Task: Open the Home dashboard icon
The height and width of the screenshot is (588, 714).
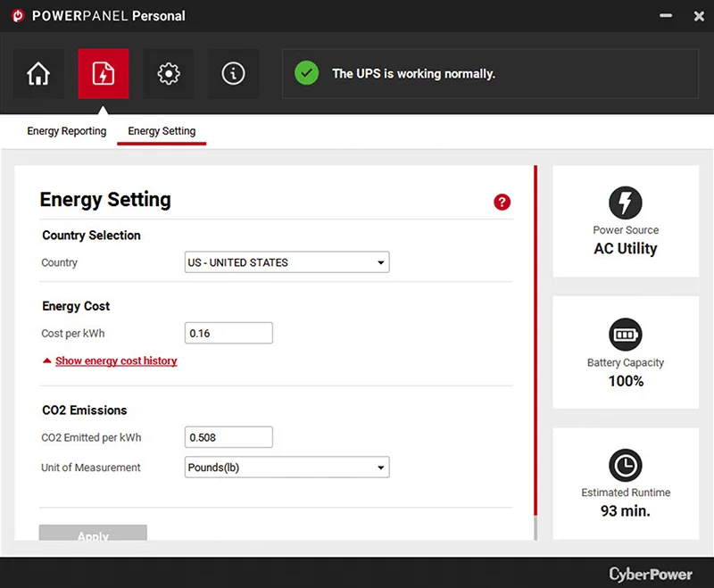Action: pos(38,74)
